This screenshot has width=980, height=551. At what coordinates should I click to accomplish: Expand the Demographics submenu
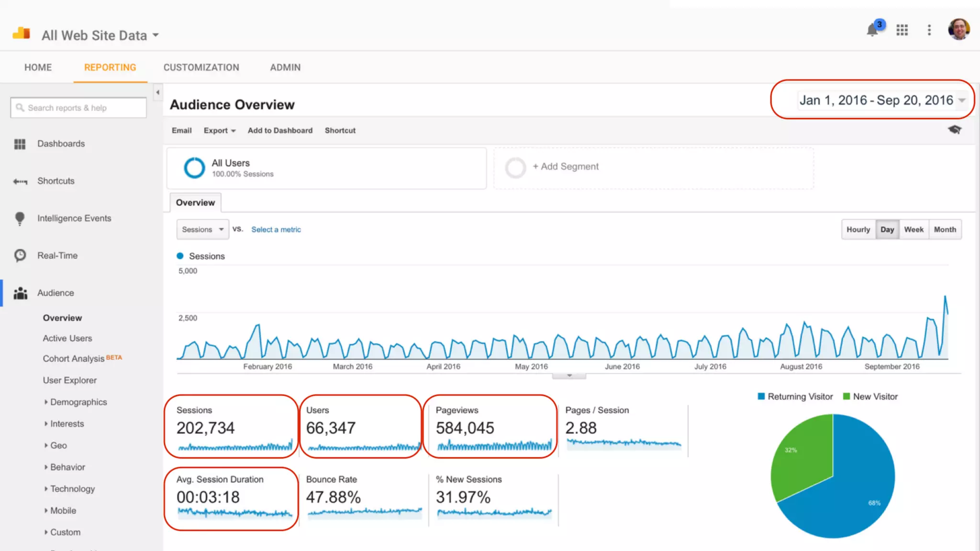click(78, 402)
